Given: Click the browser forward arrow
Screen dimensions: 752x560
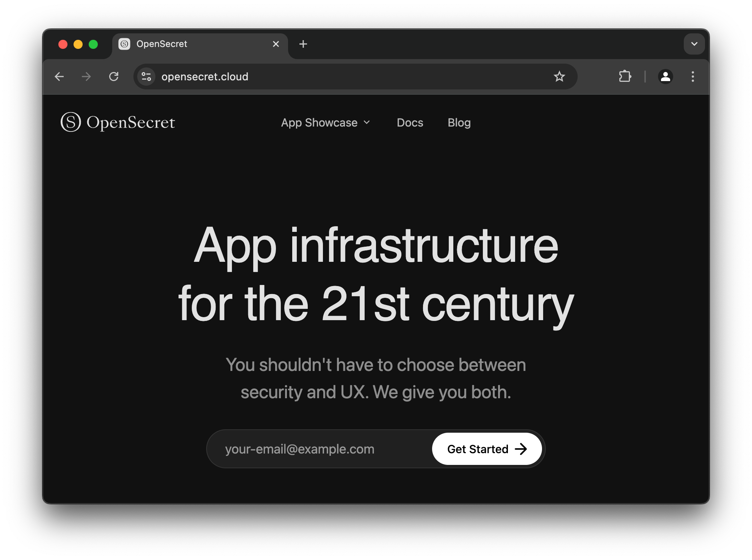Looking at the screenshot, I should [86, 77].
